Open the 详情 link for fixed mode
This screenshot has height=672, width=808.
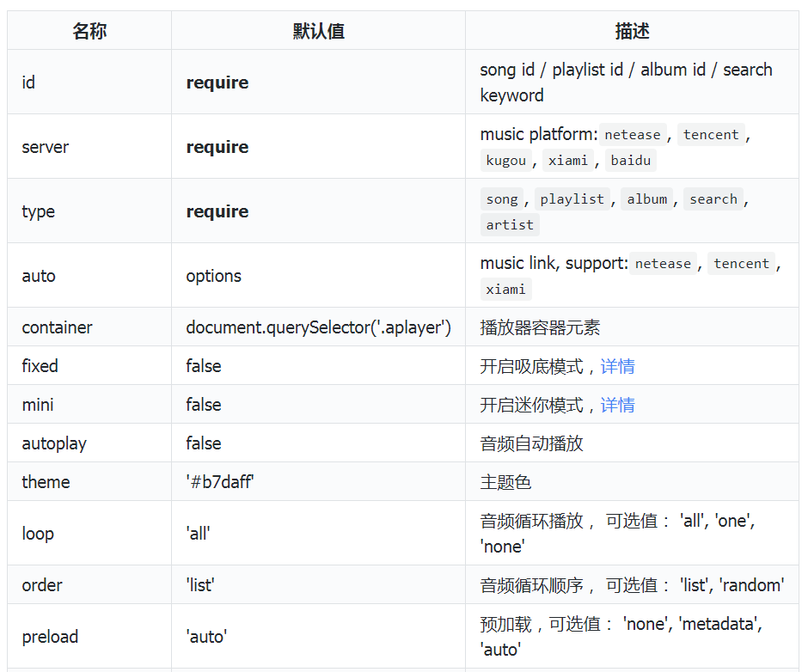[x=617, y=366]
